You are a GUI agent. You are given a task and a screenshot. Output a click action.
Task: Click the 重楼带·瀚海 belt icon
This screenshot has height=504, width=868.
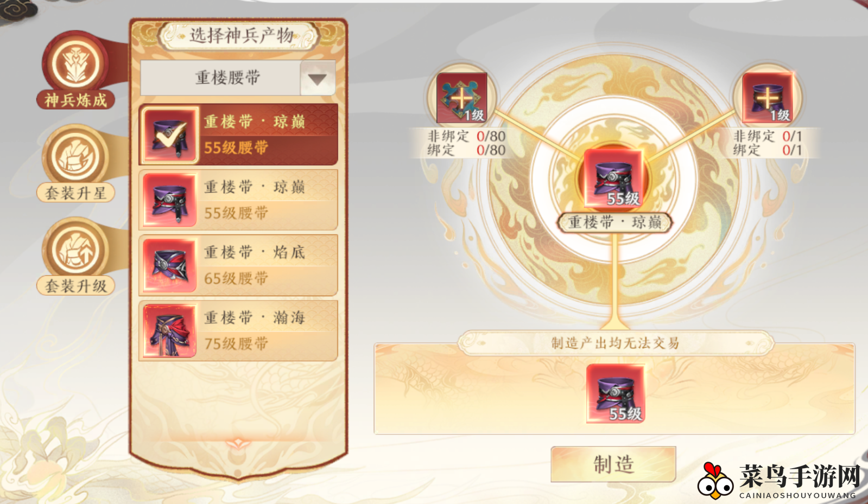point(169,330)
